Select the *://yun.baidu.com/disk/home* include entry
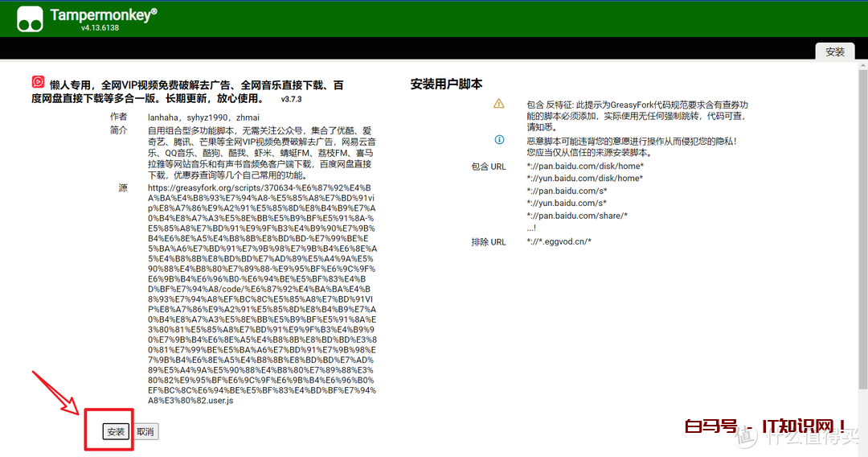This screenshot has width=868, height=457. pyautogui.click(x=584, y=179)
